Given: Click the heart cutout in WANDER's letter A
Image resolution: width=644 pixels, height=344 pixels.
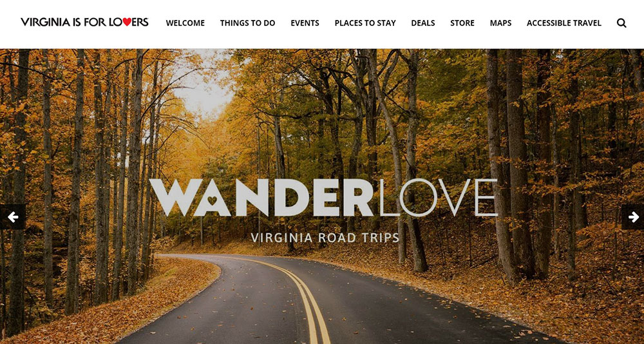Looking at the screenshot, I should (x=212, y=200).
